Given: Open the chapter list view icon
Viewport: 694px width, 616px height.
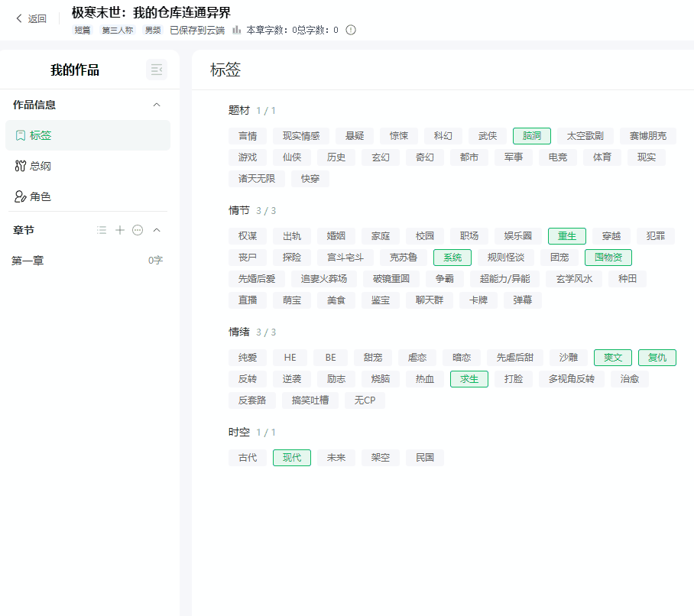Looking at the screenshot, I should [x=102, y=230].
